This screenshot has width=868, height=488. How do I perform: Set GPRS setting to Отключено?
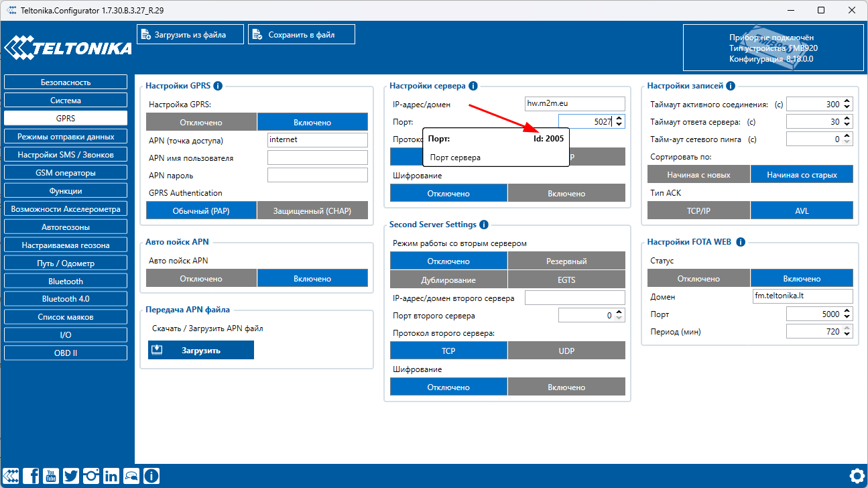(201, 122)
